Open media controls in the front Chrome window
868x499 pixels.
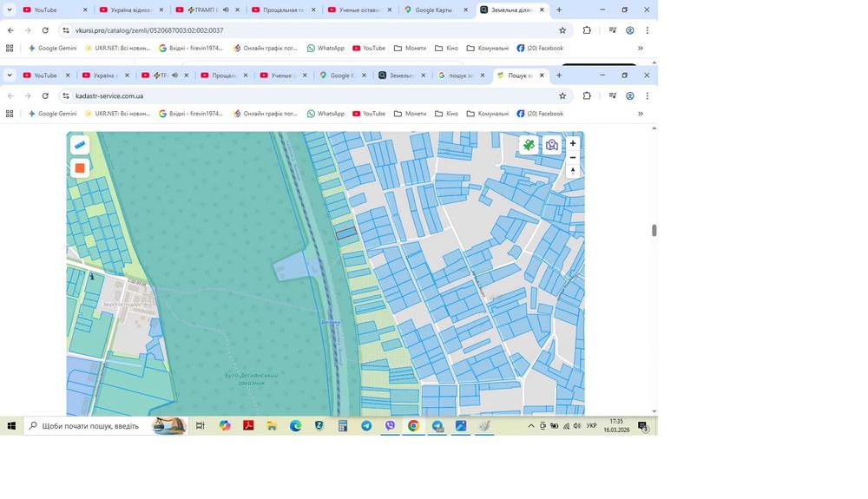click(x=612, y=95)
